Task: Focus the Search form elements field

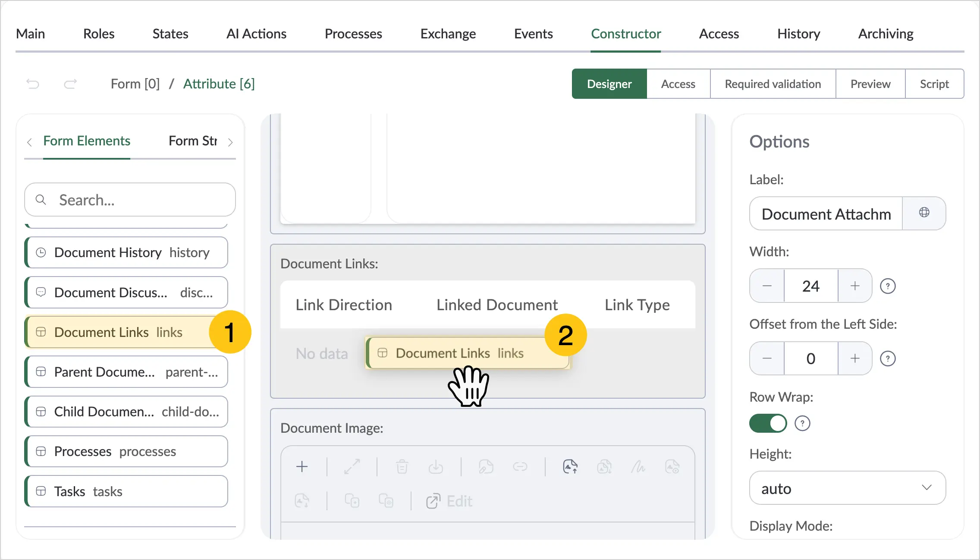Action: point(130,200)
